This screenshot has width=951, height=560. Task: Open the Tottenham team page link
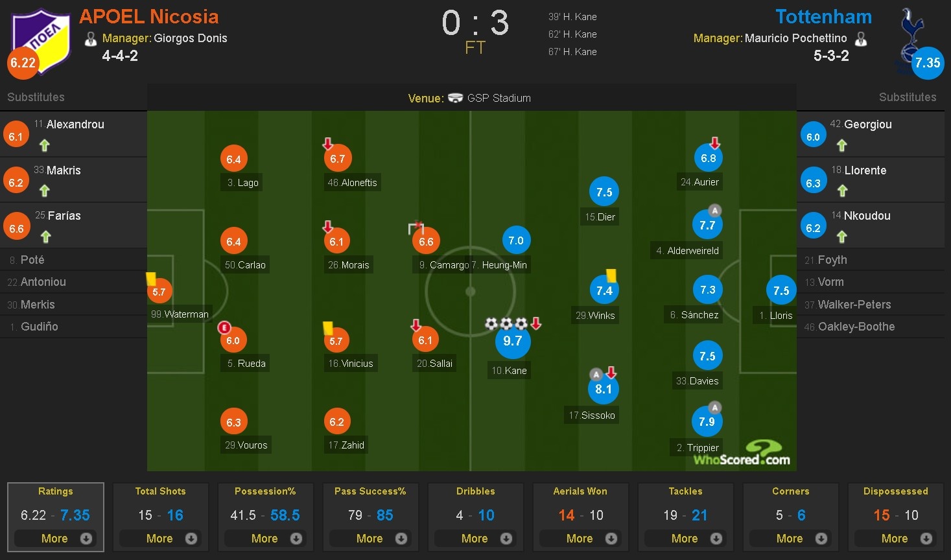pos(823,16)
